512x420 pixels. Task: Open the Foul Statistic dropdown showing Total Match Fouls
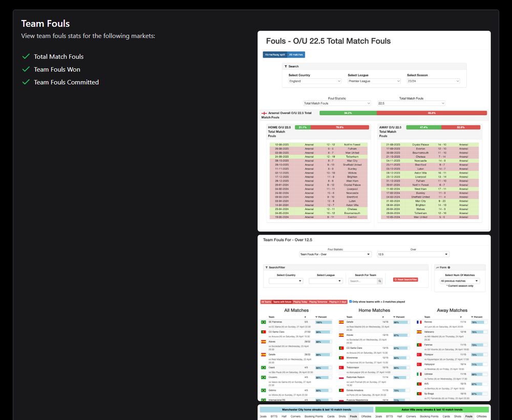tap(337, 103)
